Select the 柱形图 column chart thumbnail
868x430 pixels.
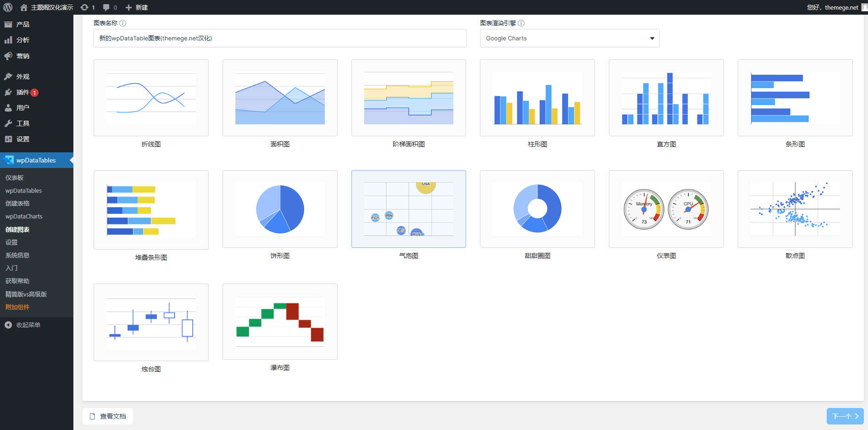tap(537, 98)
